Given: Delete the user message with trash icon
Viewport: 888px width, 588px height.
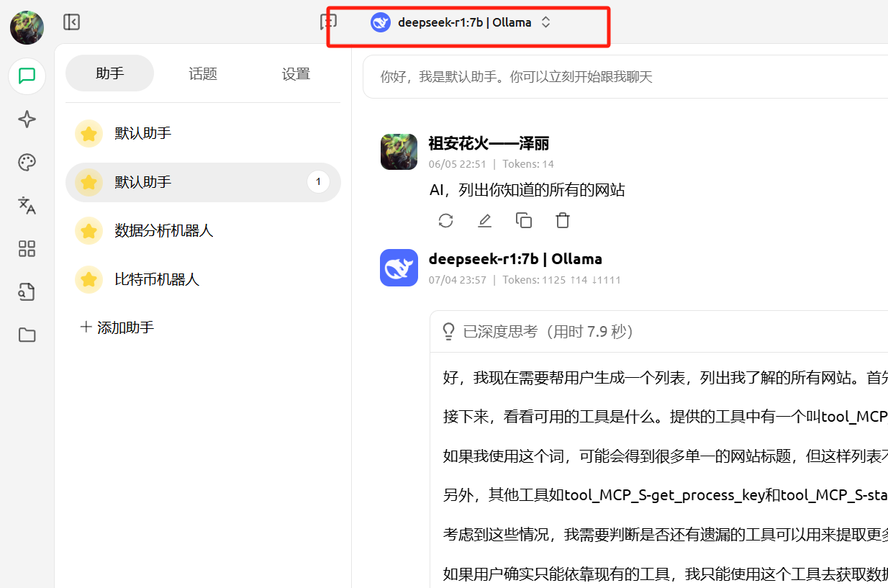Looking at the screenshot, I should 563,221.
